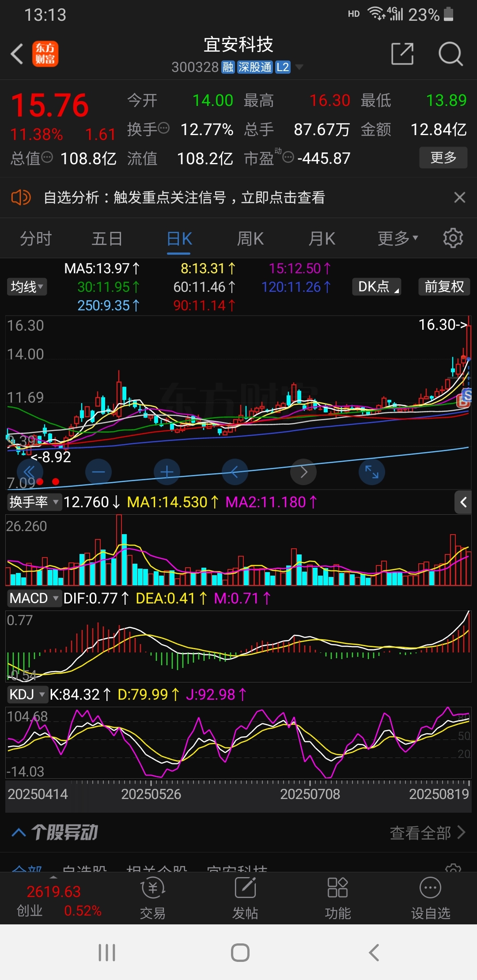Tap the 融 margin-trading badge
The image size is (477, 980).
click(228, 67)
